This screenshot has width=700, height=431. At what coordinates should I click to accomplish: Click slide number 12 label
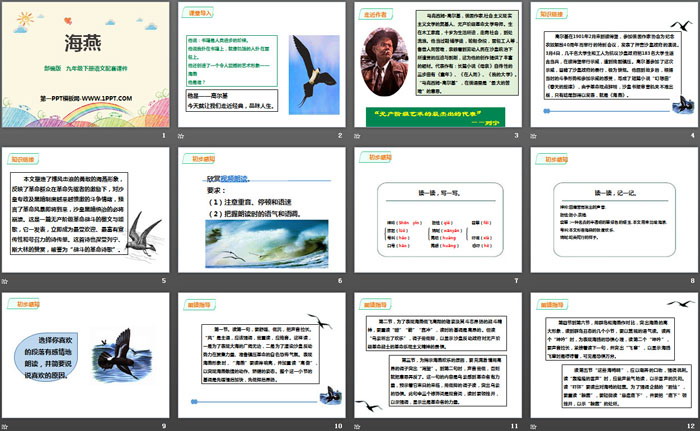pyautogui.click(x=691, y=426)
